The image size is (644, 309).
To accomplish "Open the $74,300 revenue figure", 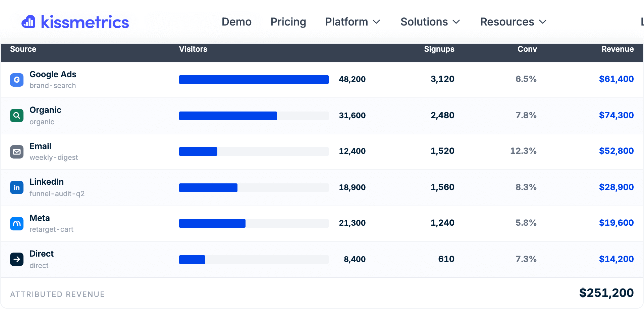I will pos(616,116).
